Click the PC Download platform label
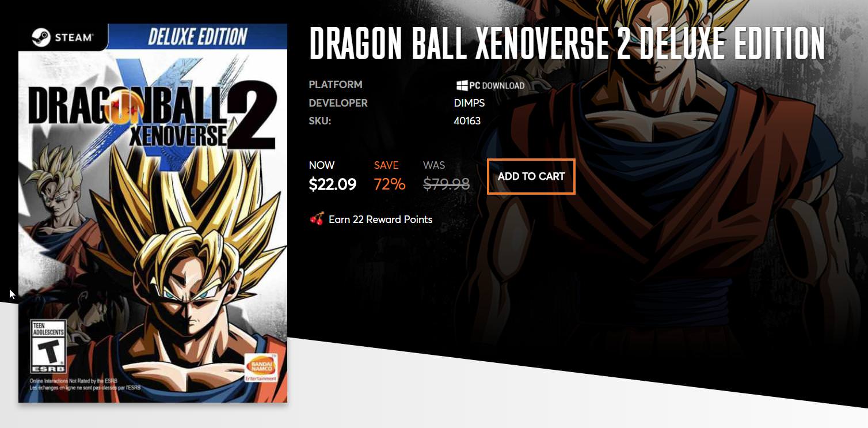The image size is (868, 428). coord(490,85)
